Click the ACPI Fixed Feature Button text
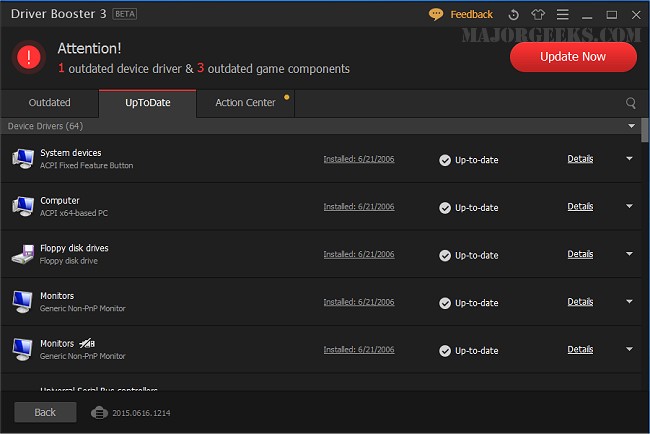Viewport: 650px width, 434px height. point(87,165)
